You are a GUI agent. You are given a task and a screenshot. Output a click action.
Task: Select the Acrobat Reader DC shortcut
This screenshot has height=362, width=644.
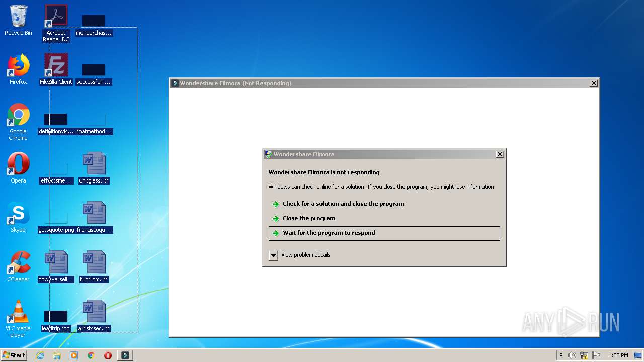pyautogui.click(x=56, y=23)
